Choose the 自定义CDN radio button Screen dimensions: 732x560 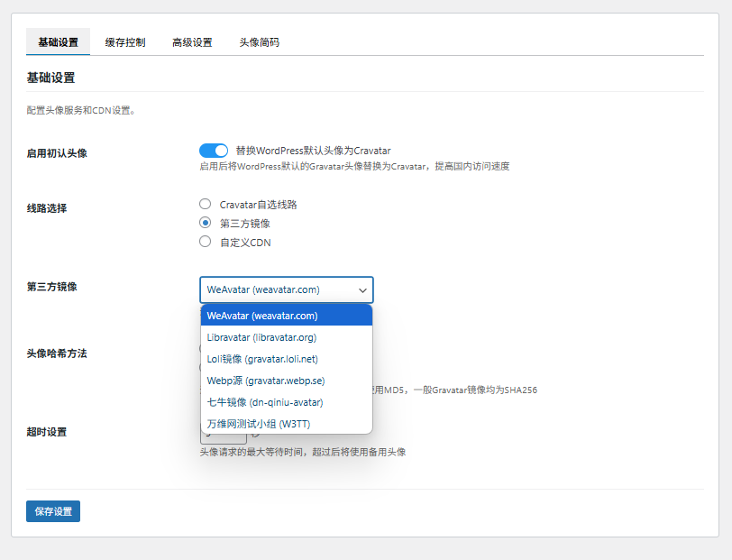pyautogui.click(x=206, y=242)
